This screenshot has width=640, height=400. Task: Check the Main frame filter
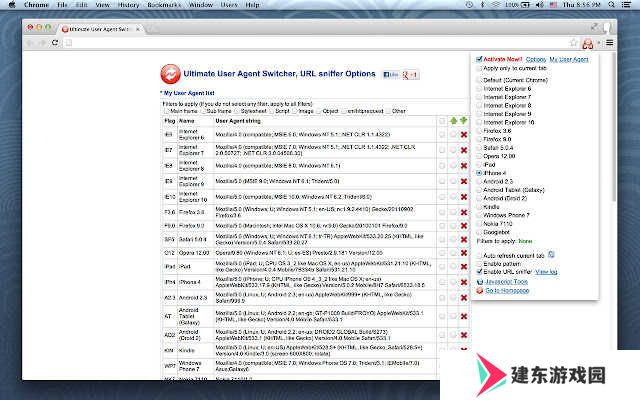pos(166,111)
